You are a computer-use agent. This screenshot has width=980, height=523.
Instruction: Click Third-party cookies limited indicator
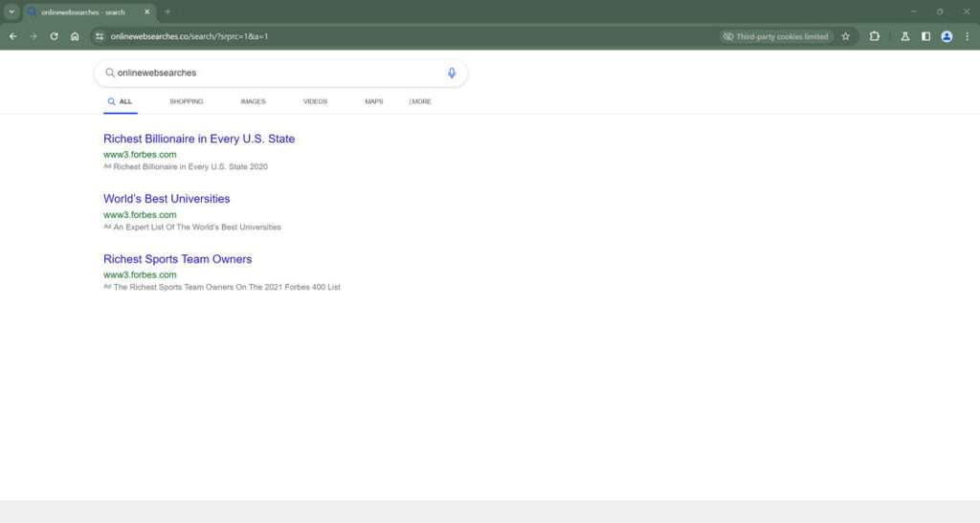[776, 37]
